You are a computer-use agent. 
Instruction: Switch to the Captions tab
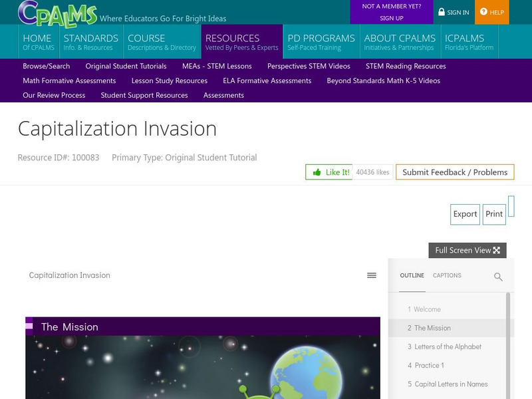(x=447, y=275)
